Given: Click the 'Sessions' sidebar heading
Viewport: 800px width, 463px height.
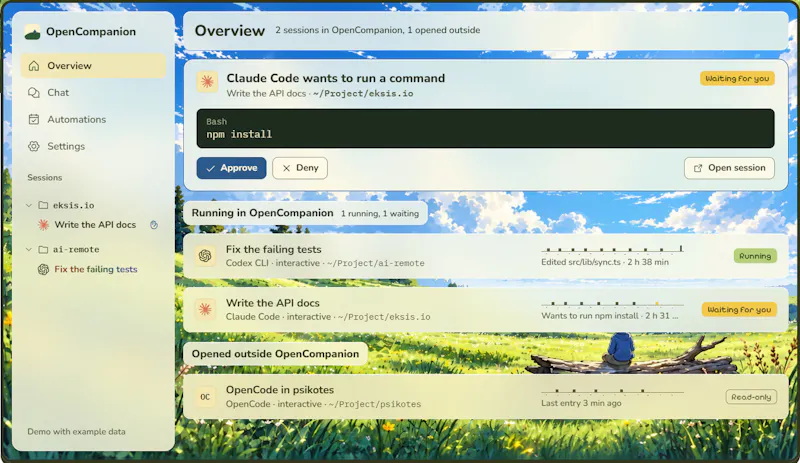Looking at the screenshot, I should click(44, 178).
